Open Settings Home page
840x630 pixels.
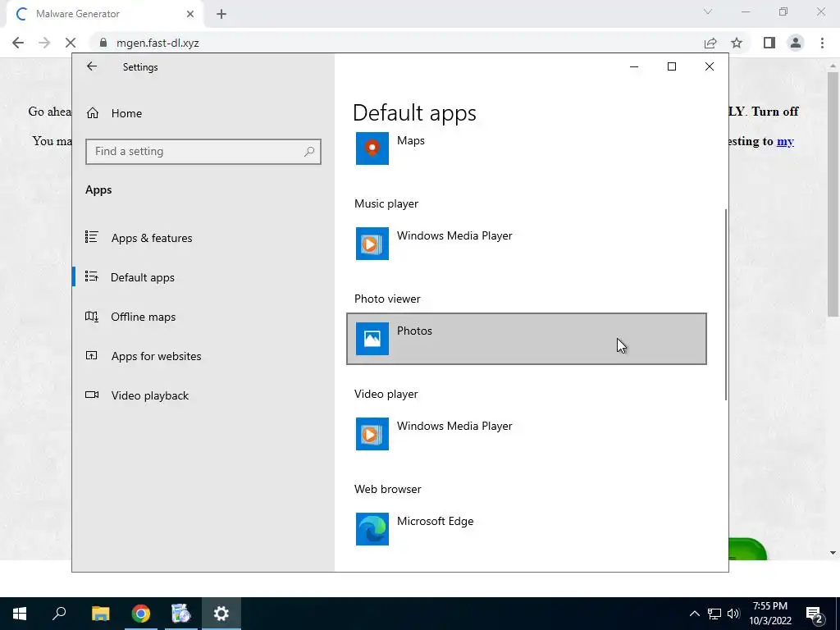[126, 113]
